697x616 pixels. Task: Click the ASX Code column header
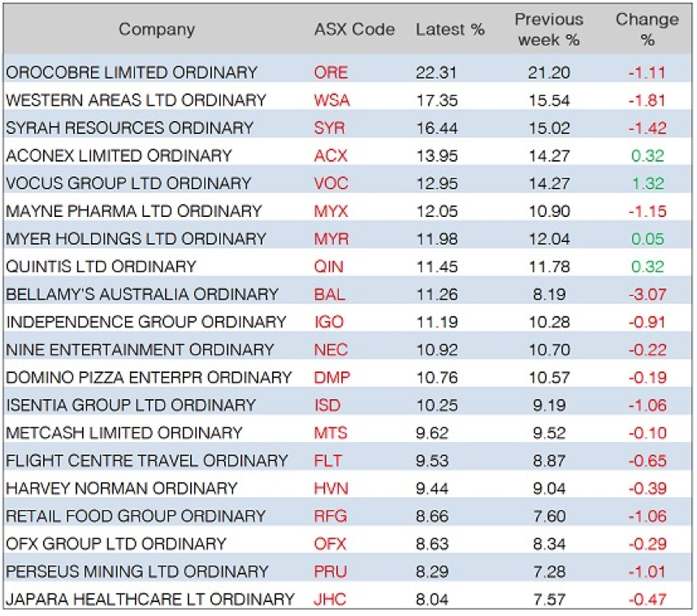354,30
